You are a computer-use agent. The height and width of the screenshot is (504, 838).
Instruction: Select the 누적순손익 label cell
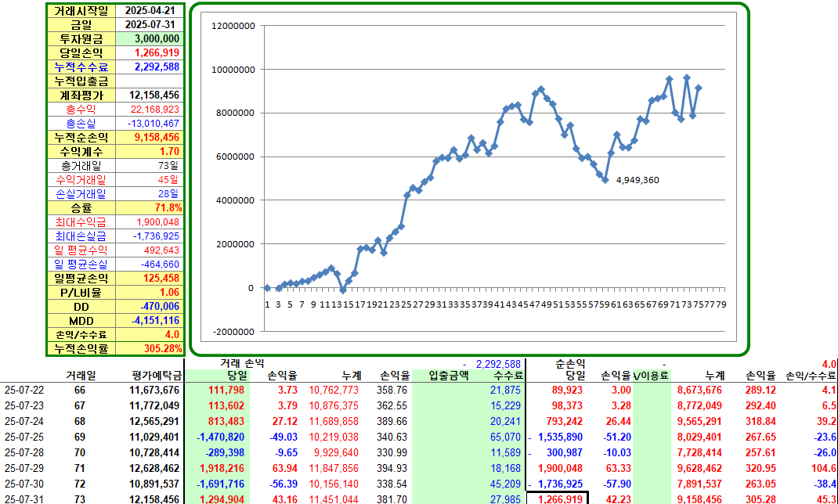(81, 138)
